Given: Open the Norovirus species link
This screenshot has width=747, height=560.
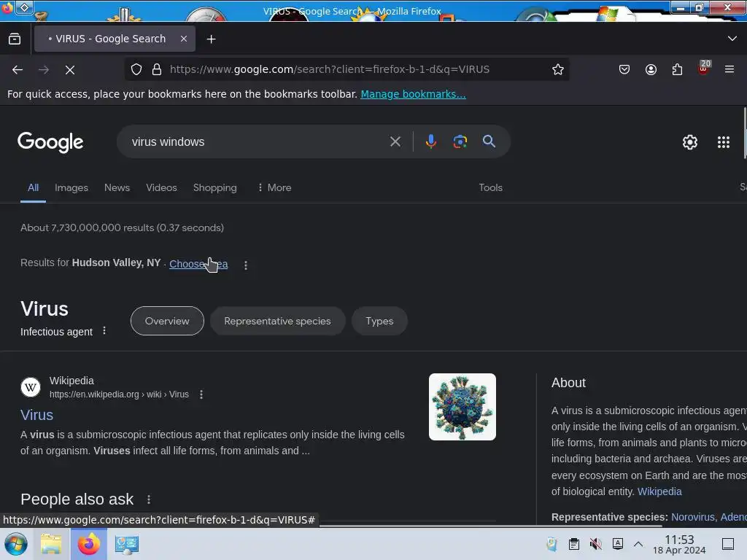Looking at the screenshot, I should [x=693, y=517].
